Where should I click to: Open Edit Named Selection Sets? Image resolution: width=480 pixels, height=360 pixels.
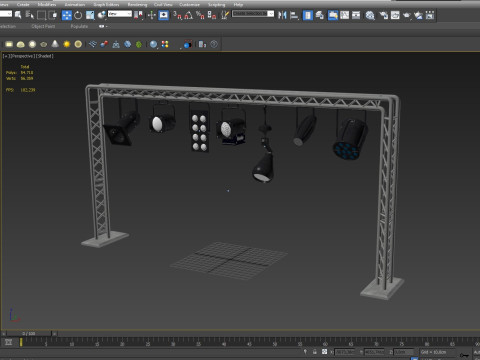pos(225,15)
